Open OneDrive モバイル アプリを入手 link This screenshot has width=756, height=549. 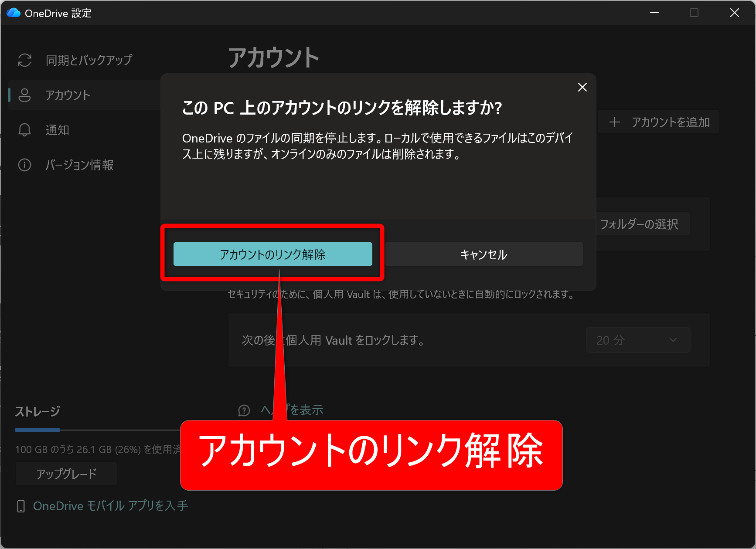(110, 506)
